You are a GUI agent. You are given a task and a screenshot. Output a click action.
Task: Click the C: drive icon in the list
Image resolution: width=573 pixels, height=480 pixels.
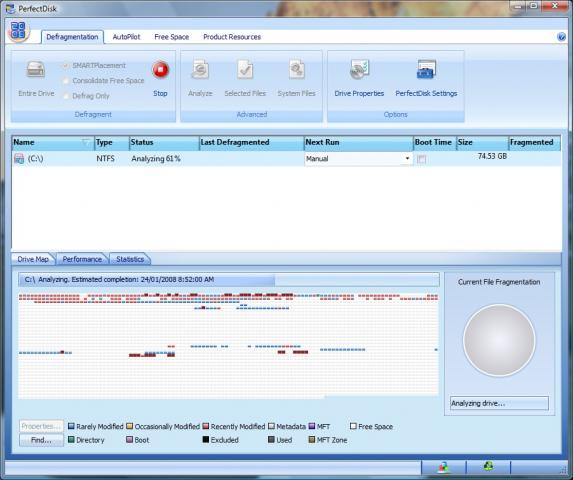click(19, 159)
